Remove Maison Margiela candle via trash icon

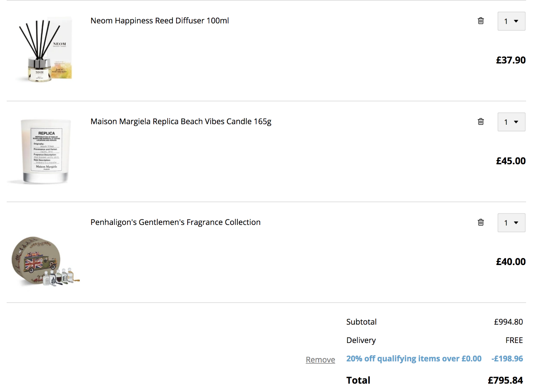(481, 121)
